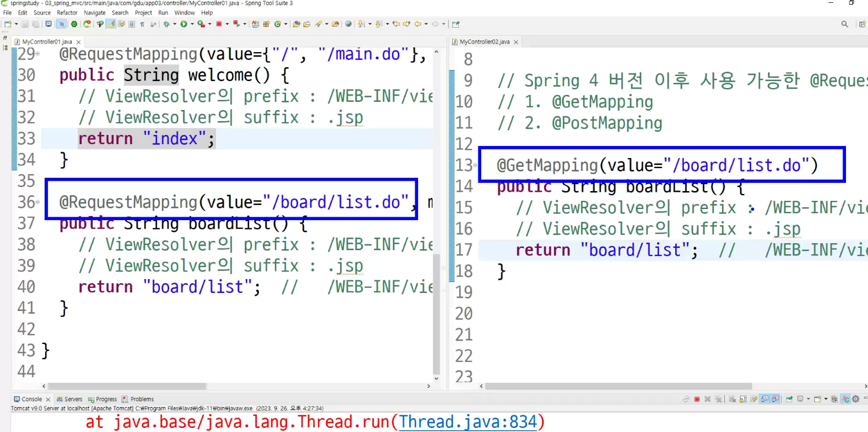The width and height of the screenshot is (868, 432).
Task: Open the Refactor menu
Action: tap(67, 13)
